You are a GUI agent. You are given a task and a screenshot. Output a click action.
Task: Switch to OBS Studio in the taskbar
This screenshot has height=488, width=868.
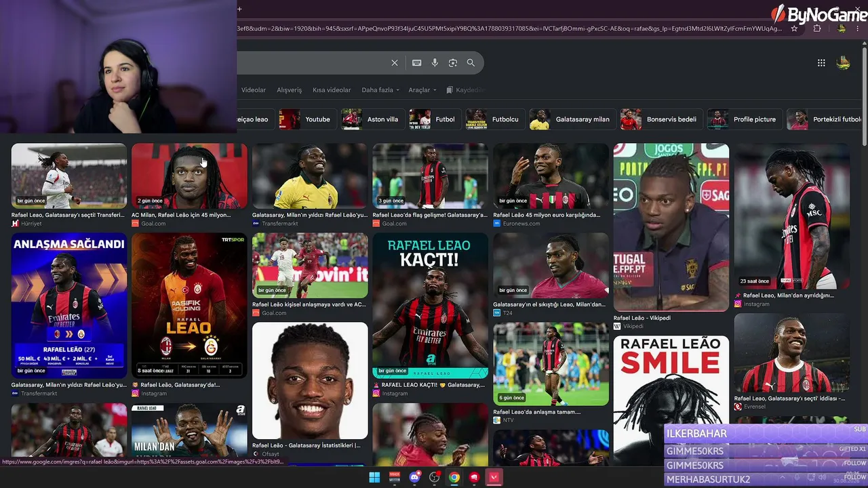coord(435,477)
